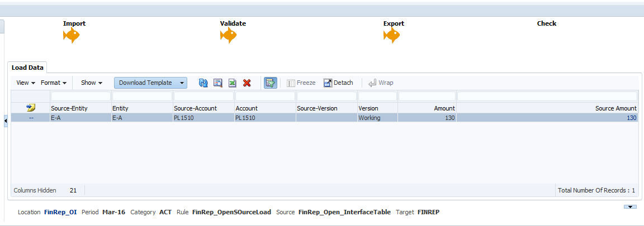This screenshot has width=644, height=226.
Task: Sort by the Entity column header
Action: (142, 108)
